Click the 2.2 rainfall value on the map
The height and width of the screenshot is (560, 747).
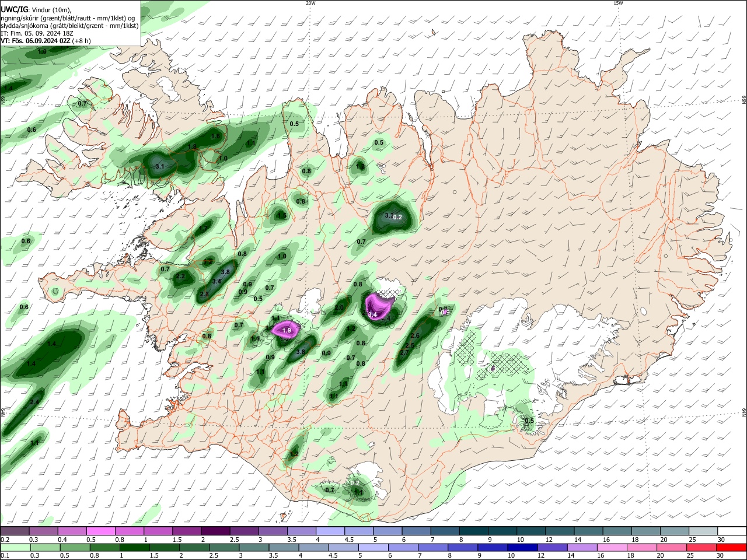click(x=180, y=276)
